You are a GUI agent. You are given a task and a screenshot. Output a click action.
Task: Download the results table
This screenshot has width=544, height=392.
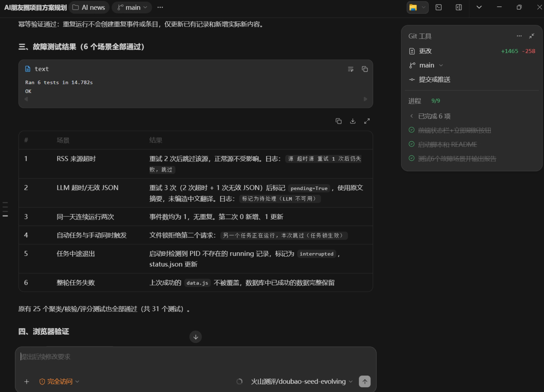click(x=353, y=121)
